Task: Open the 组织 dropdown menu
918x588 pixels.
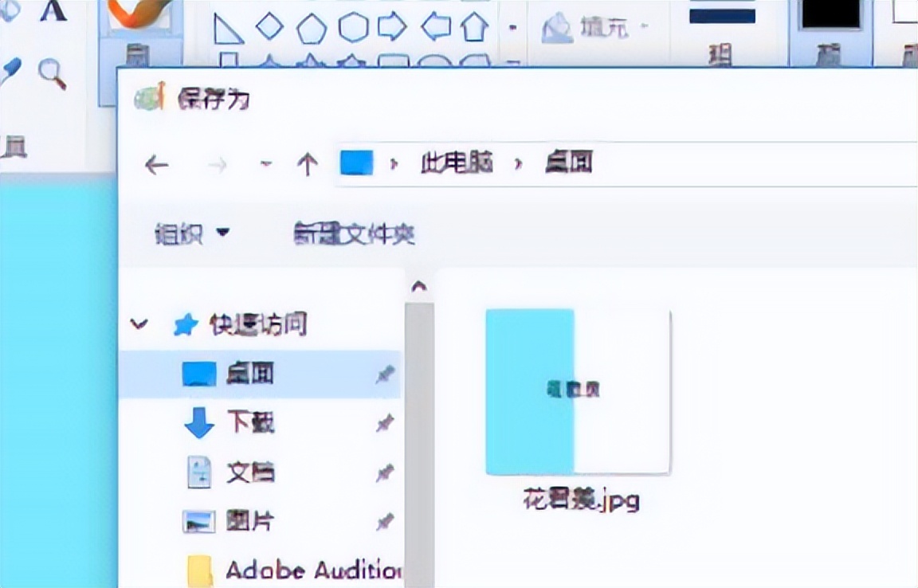Action: (x=191, y=234)
